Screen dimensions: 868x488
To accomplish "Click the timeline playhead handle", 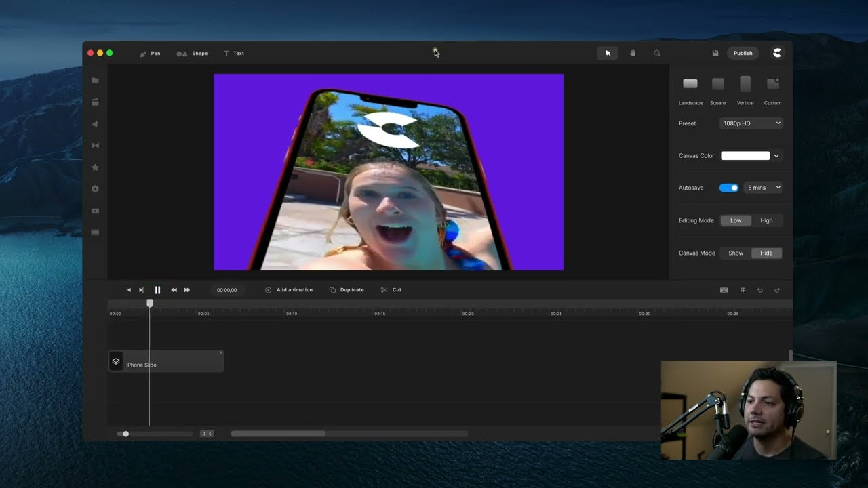I will (150, 303).
